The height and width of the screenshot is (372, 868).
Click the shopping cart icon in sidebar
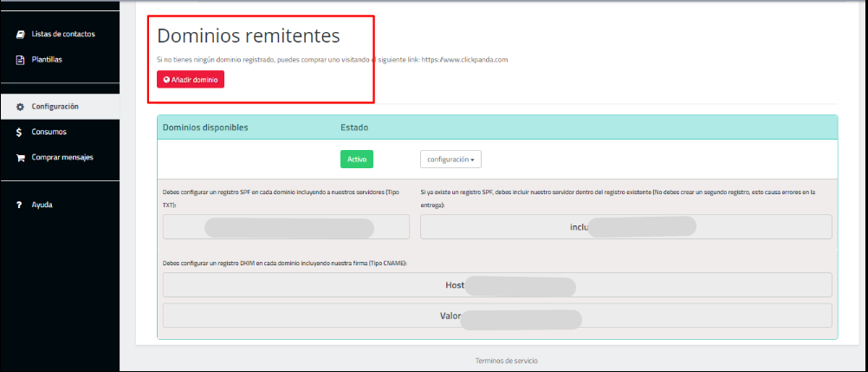(21, 158)
